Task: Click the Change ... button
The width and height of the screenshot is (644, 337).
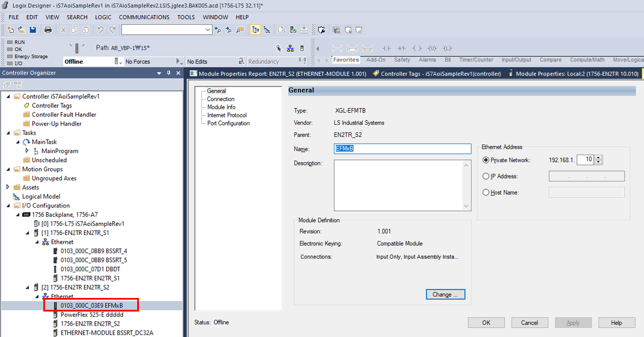Action: click(x=445, y=295)
